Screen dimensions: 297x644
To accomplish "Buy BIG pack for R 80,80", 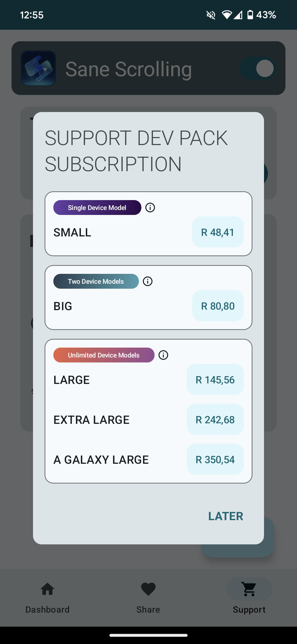I will click(x=218, y=306).
